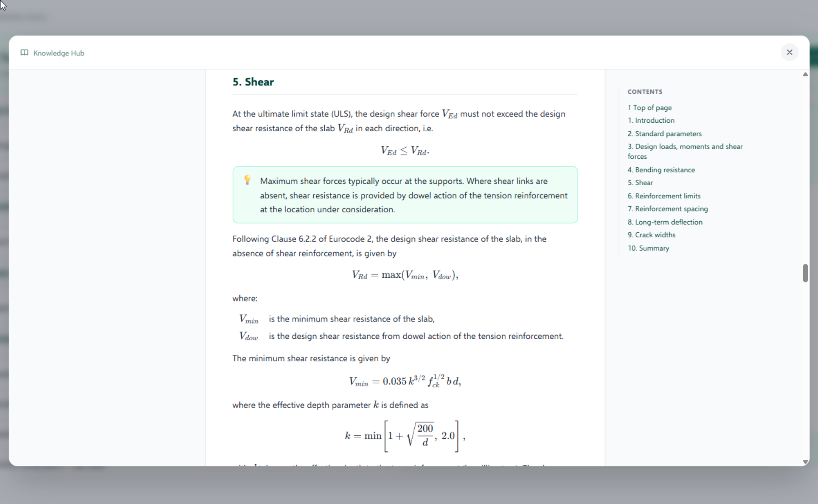Open 1. Introduction in contents
Image resolution: width=818 pixels, height=504 pixels.
point(651,120)
